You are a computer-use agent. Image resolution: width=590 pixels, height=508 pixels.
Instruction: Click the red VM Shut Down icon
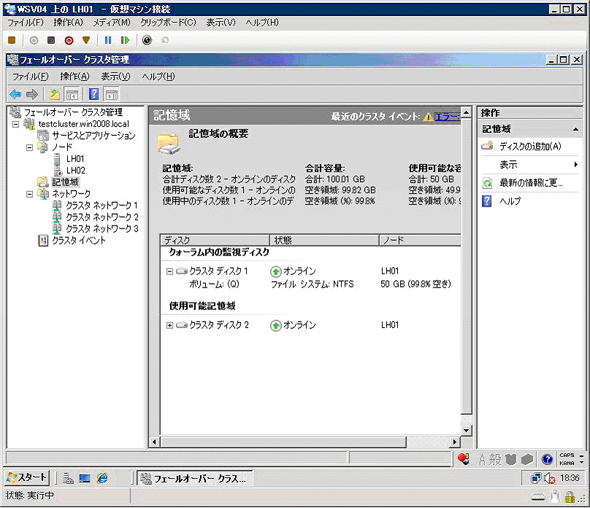point(69,40)
